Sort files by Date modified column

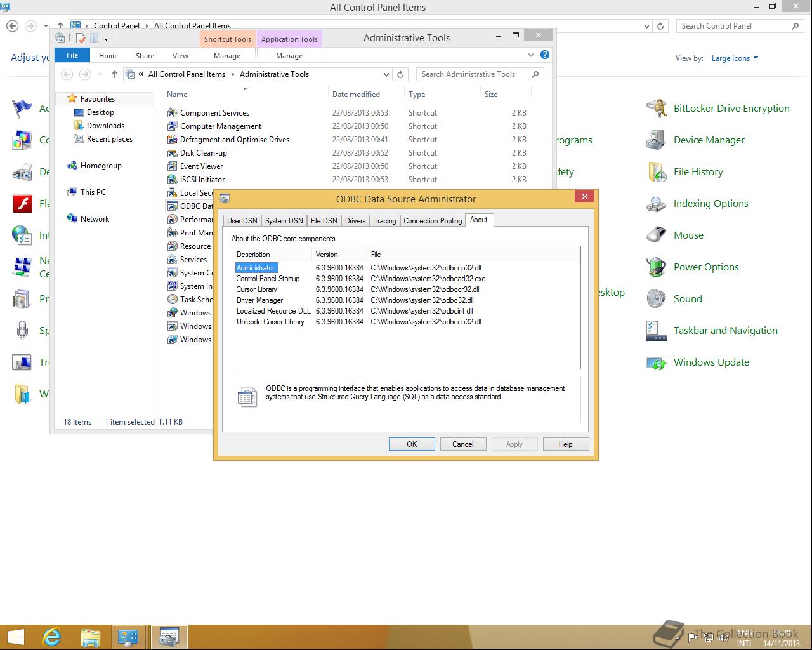[x=356, y=95]
